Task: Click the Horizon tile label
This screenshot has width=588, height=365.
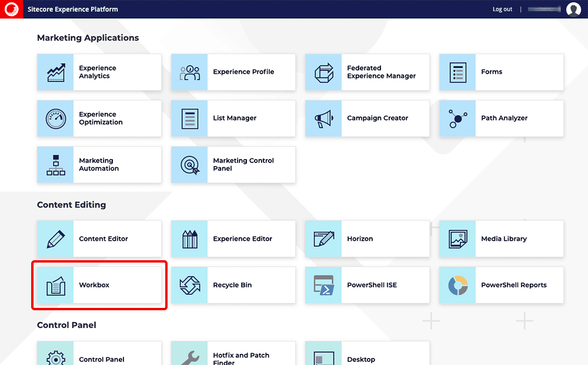Action: tap(360, 239)
